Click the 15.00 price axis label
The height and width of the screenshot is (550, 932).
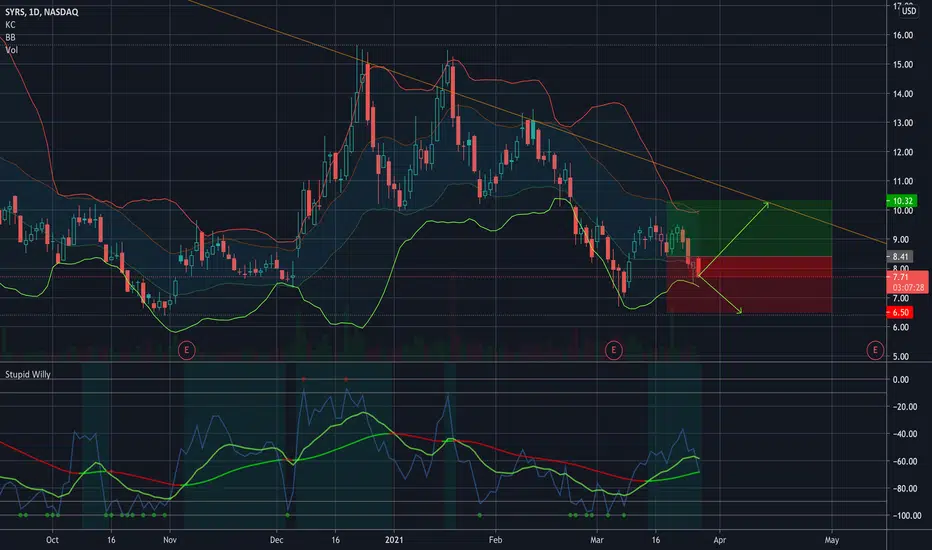coord(902,64)
